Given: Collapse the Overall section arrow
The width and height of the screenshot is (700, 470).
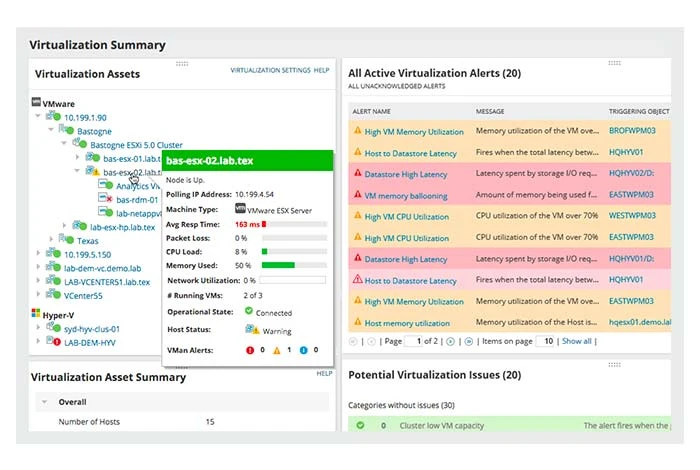Looking at the screenshot, I should [x=44, y=402].
